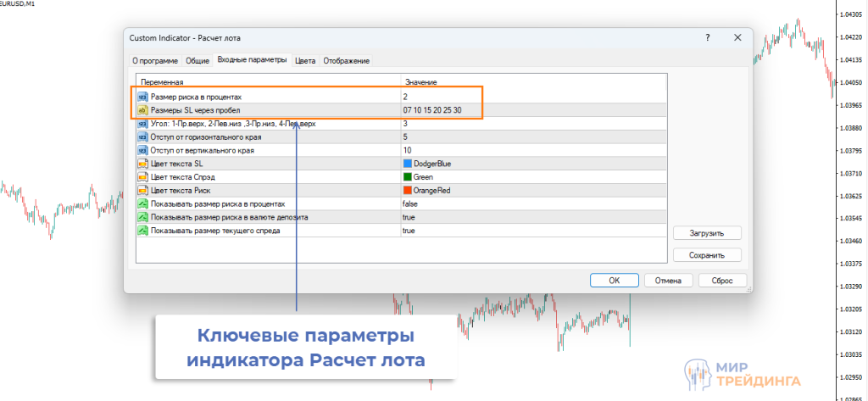
Task: Click the OrangeRed color swatch square
Action: (x=409, y=191)
